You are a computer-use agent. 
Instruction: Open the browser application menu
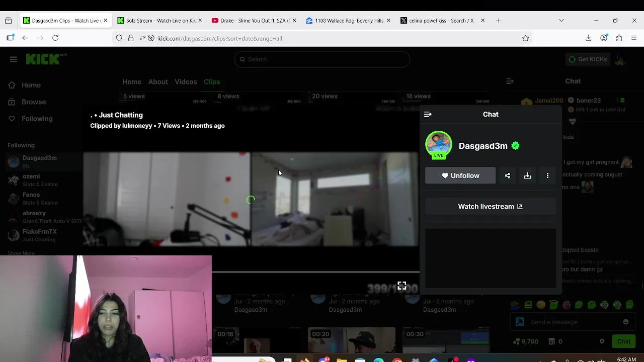(634, 38)
